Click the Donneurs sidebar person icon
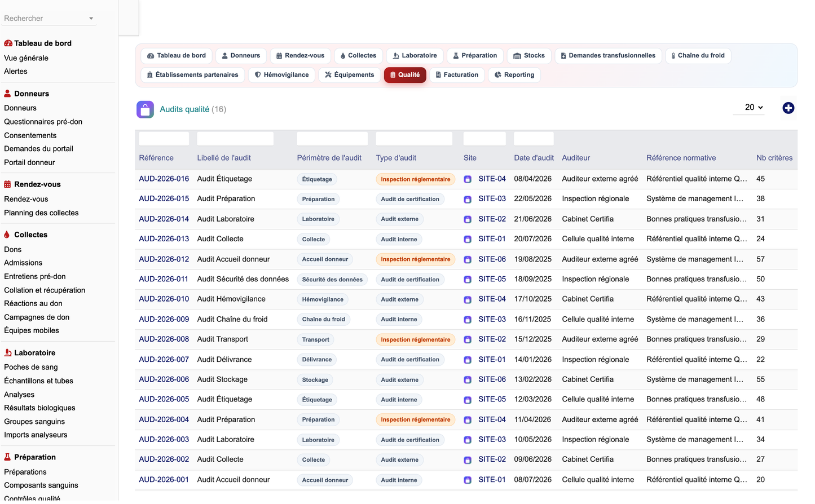The height and width of the screenshot is (504, 815). tap(7, 94)
